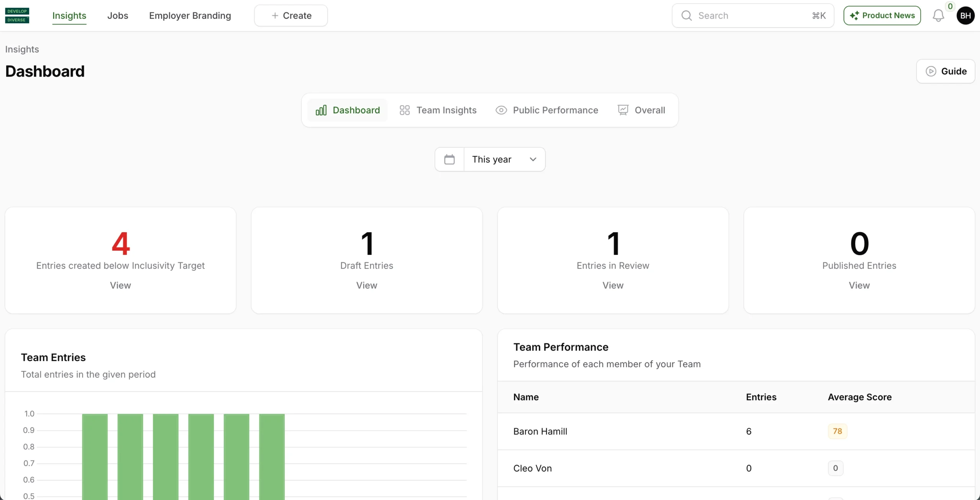This screenshot has height=500, width=980.
Task: Click the play icon in Guide button
Action: pyautogui.click(x=931, y=71)
